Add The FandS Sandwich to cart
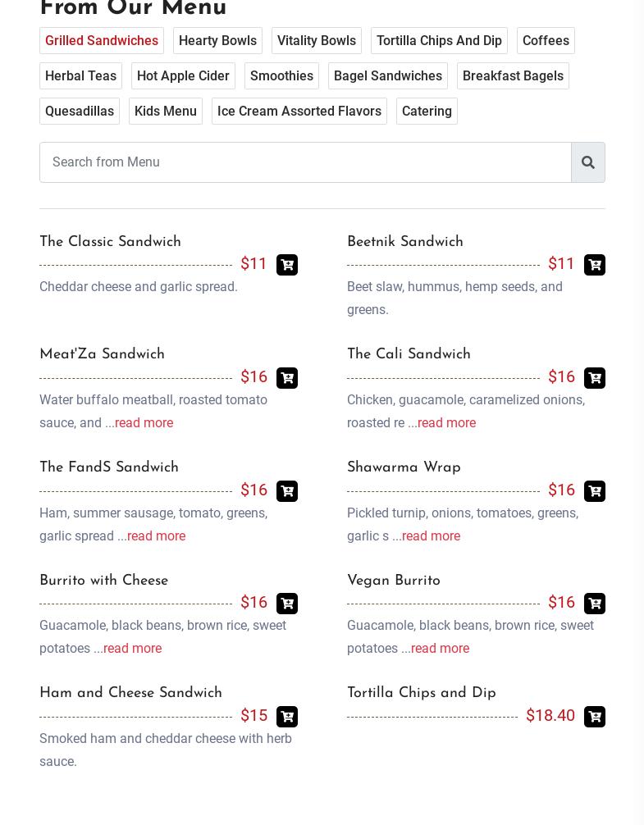 [x=287, y=491]
